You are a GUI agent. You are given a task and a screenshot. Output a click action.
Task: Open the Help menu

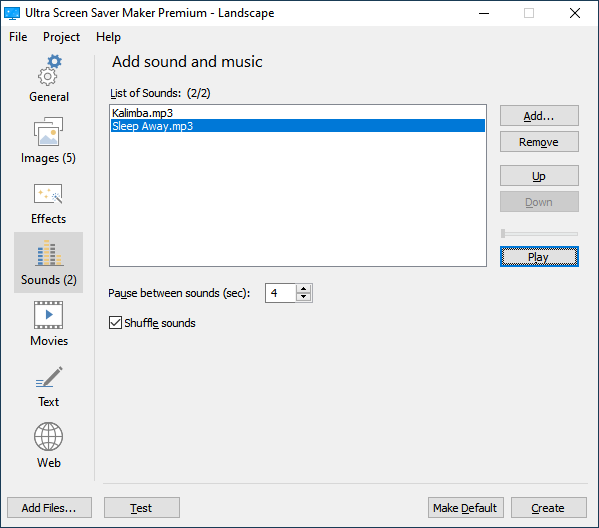(108, 37)
